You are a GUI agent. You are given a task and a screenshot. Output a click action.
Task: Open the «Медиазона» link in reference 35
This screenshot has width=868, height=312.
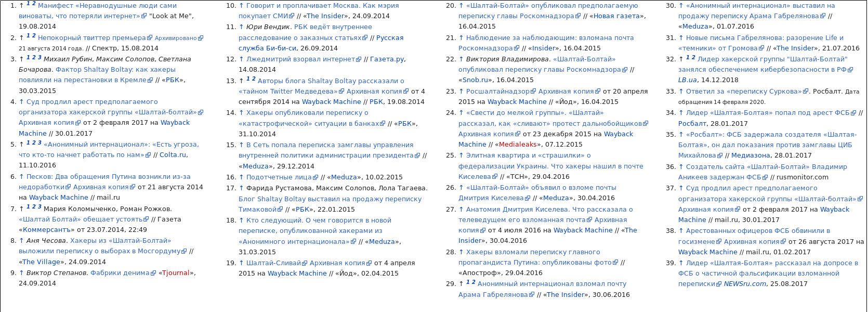coord(751,155)
